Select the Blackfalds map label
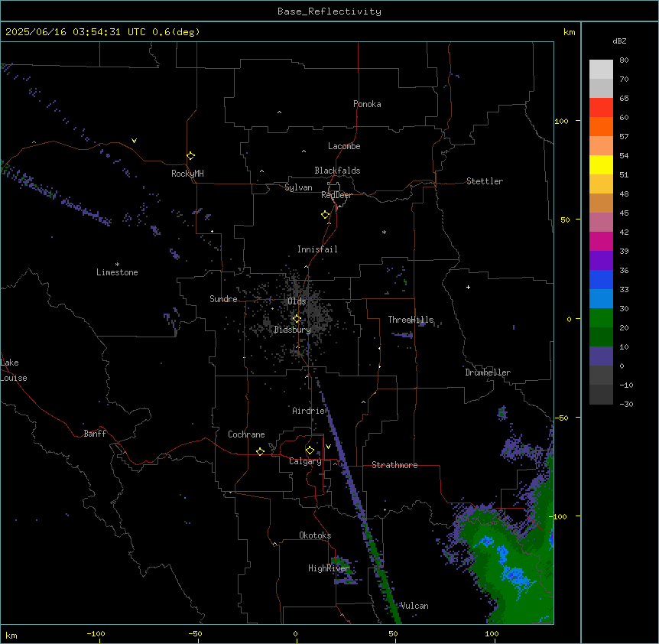The height and width of the screenshot is (644, 659). 337,171
